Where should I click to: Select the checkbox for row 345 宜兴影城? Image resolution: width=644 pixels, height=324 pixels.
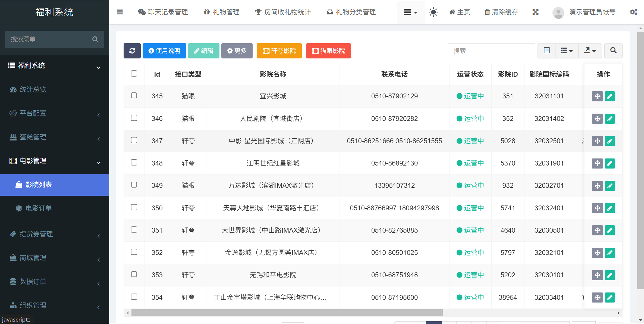pyautogui.click(x=134, y=95)
